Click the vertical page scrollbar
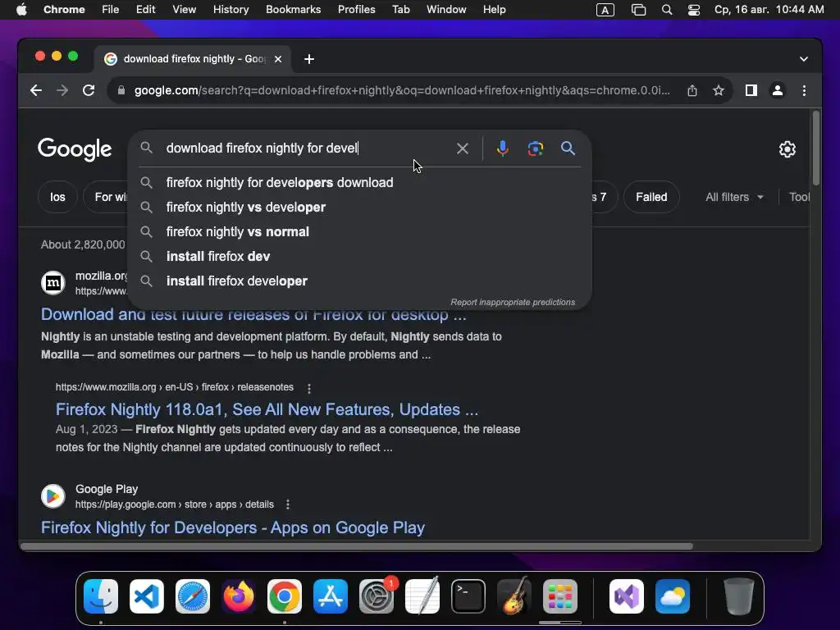This screenshot has width=840, height=630. 816,148
